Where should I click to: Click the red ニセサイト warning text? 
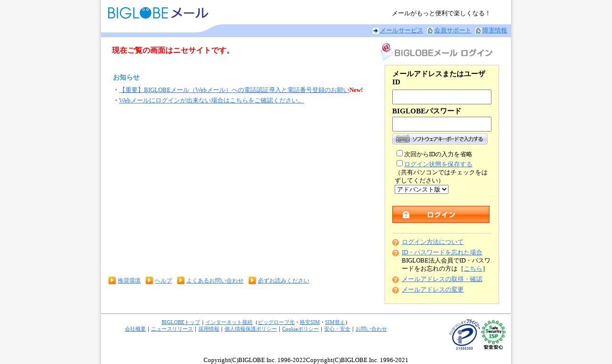point(173,50)
